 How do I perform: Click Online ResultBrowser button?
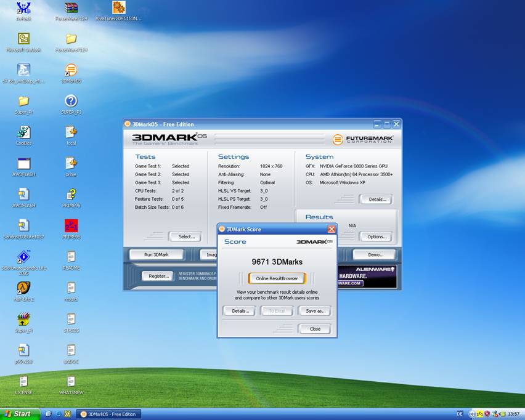tap(277, 278)
